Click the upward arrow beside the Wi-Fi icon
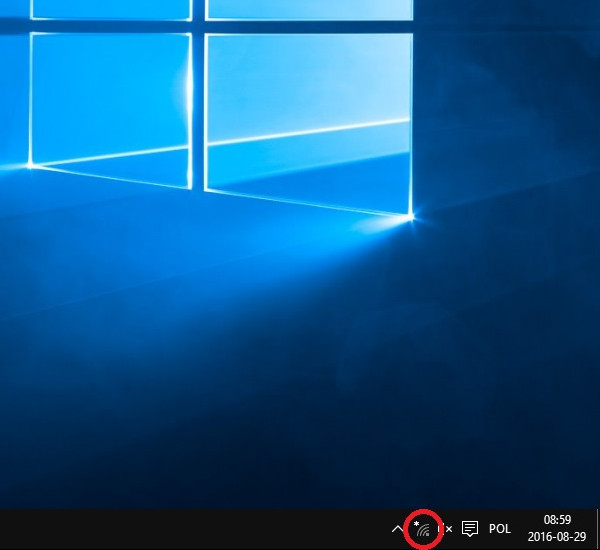The width and height of the screenshot is (600, 550). coord(397,529)
